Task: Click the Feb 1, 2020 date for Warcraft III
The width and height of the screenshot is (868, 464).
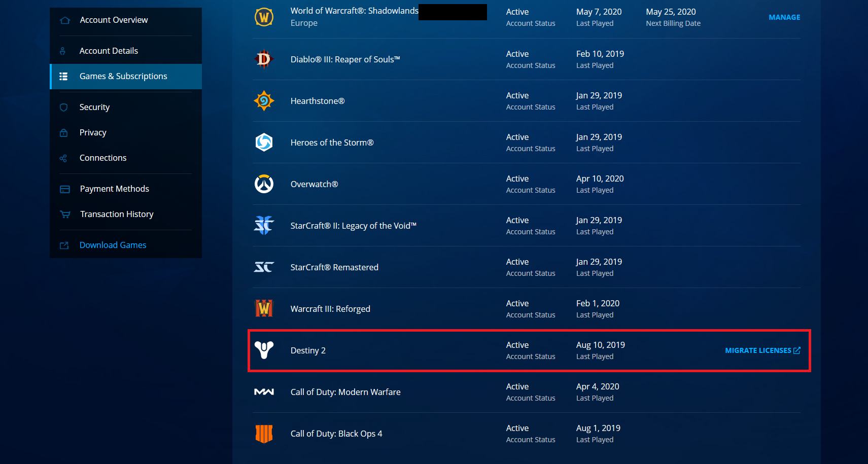Action: (x=598, y=303)
